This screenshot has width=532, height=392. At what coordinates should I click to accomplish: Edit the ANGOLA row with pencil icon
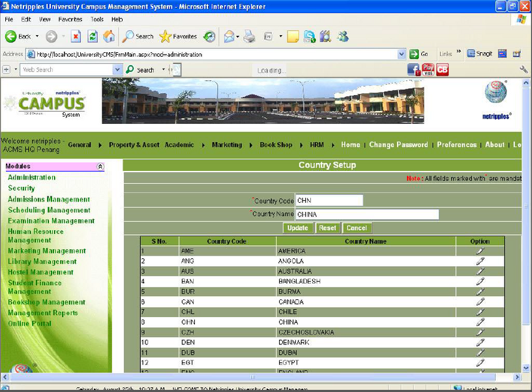[480, 261]
